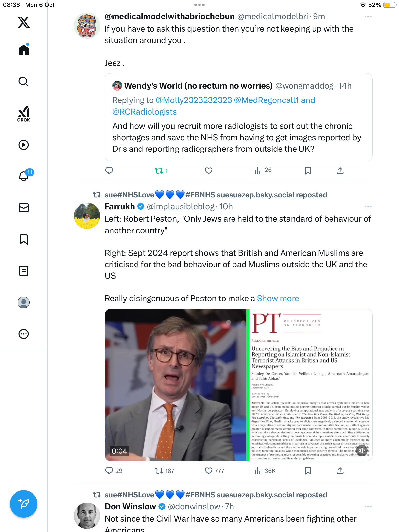Expand Farrukh's post with Show more
This screenshot has height=532, width=399.
(278, 299)
